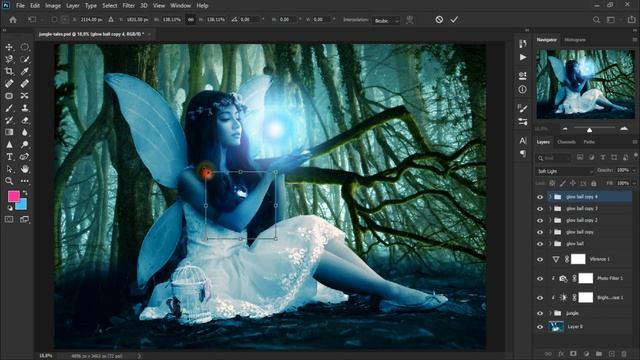
Task: Open the Info panel icon
Action: [522, 89]
